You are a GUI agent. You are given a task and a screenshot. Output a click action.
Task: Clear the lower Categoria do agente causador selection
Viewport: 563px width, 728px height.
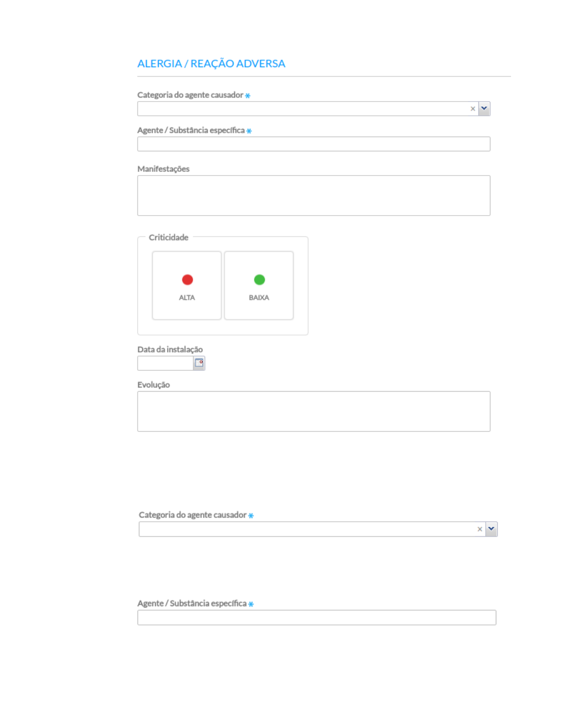(x=479, y=529)
